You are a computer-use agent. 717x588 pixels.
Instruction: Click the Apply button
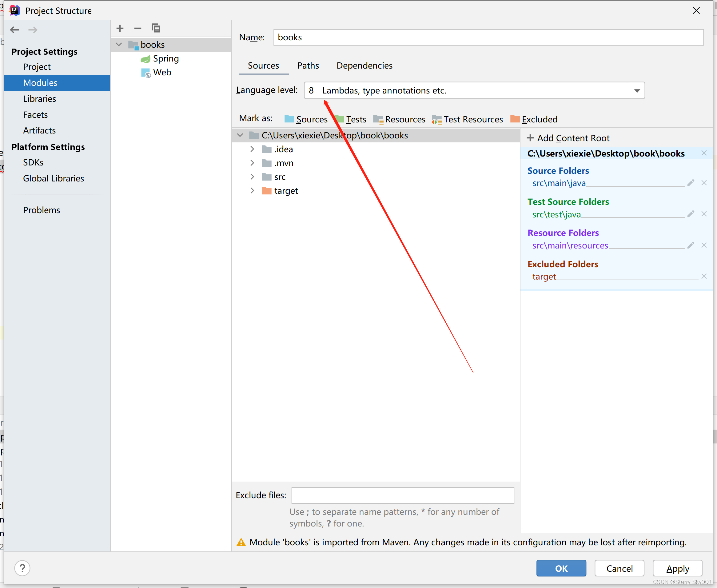pos(677,568)
